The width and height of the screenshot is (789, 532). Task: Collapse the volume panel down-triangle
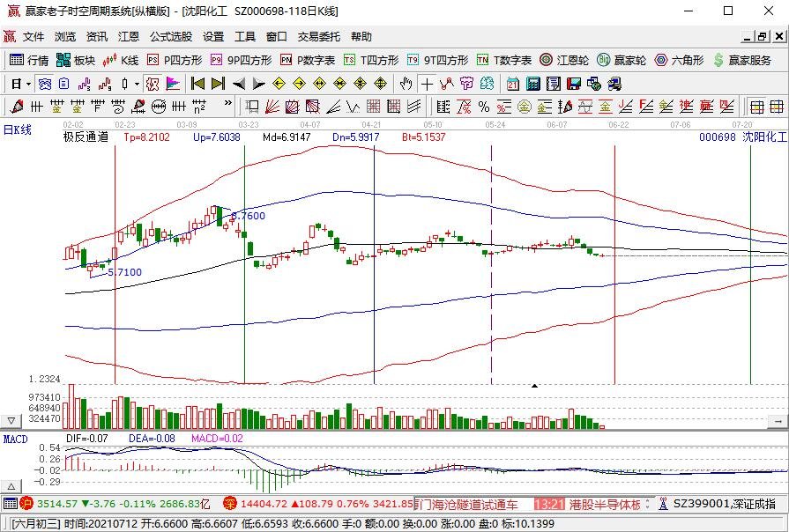point(11,420)
